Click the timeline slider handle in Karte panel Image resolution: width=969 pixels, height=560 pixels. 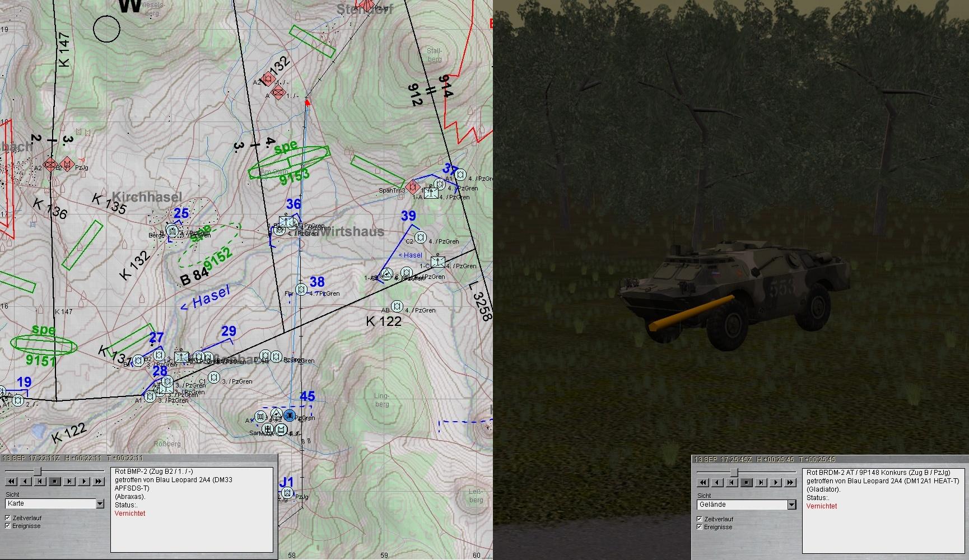click(x=38, y=472)
